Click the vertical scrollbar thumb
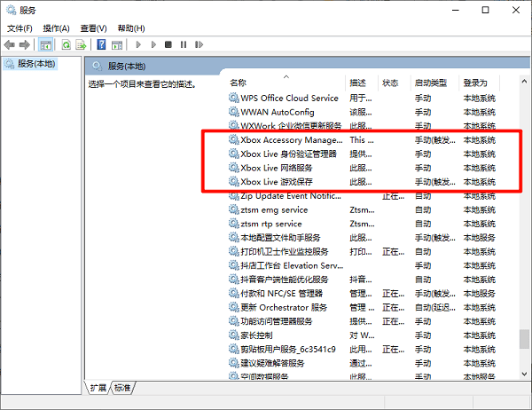Screen dimensions: 532x410 tap(524, 339)
